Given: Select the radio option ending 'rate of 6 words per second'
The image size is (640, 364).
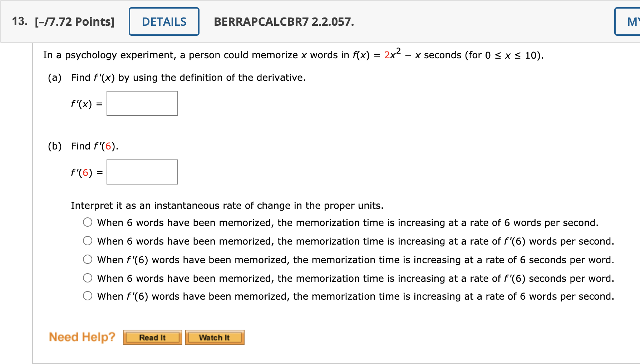Looking at the screenshot, I should coord(87,222).
